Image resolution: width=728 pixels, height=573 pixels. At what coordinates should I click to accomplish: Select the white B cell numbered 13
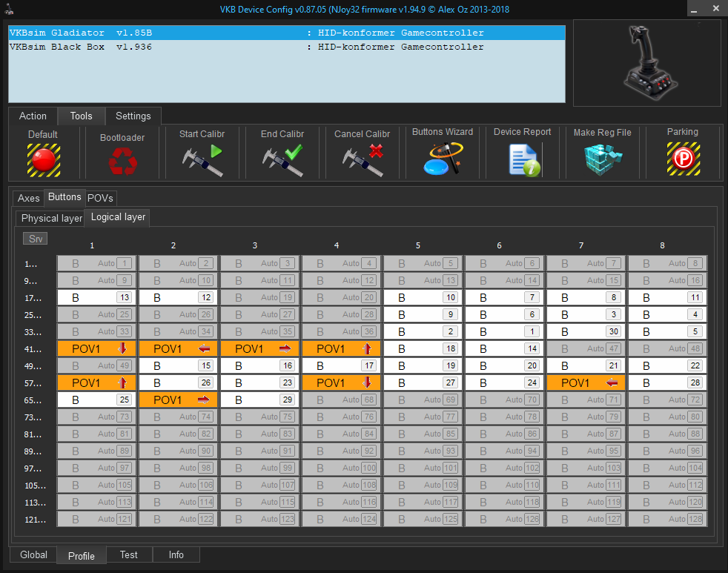(96, 297)
